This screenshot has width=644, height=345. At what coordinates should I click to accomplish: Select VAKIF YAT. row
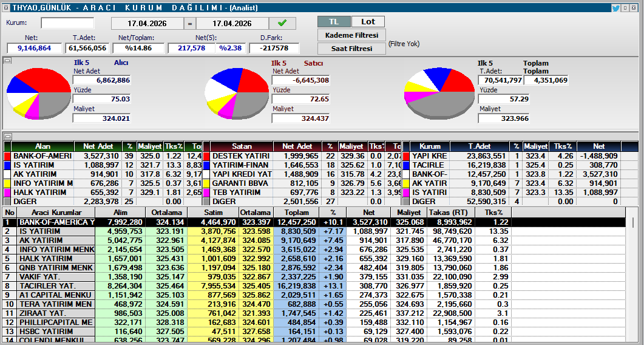click(x=314, y=277)
